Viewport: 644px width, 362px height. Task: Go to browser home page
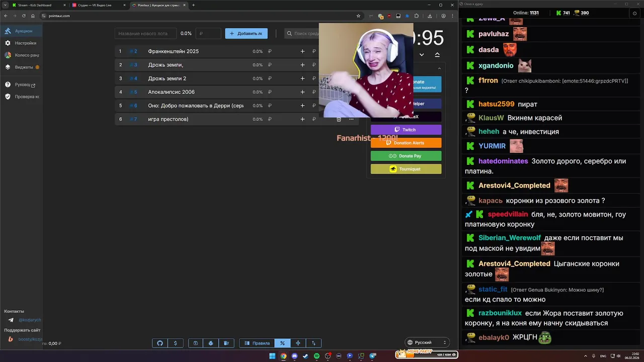[x=33, y=16]
